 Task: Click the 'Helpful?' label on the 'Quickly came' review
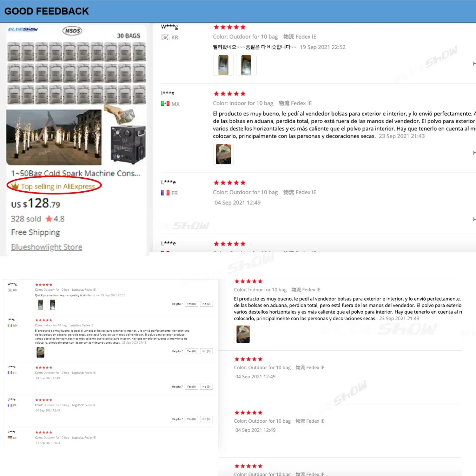[177, 304]
